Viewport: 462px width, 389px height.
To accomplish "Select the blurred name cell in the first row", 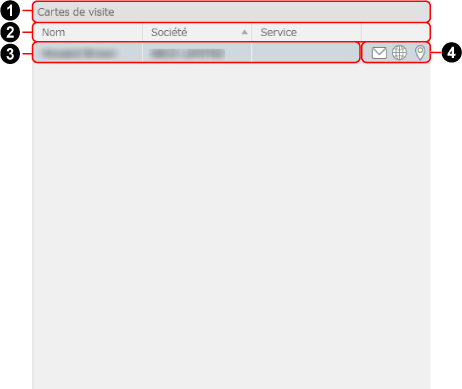I will pos(87,53).
